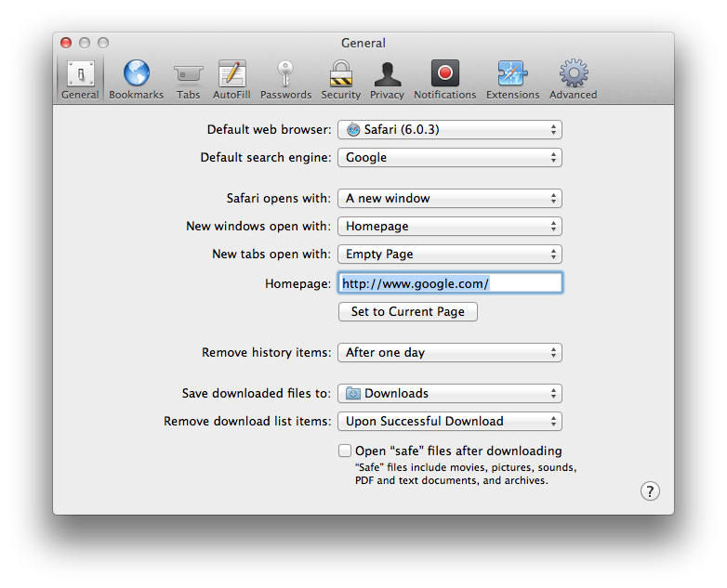
Task: Click the "Safe" files include movies description
Action: pyautogui.click(x=466, y=474)
